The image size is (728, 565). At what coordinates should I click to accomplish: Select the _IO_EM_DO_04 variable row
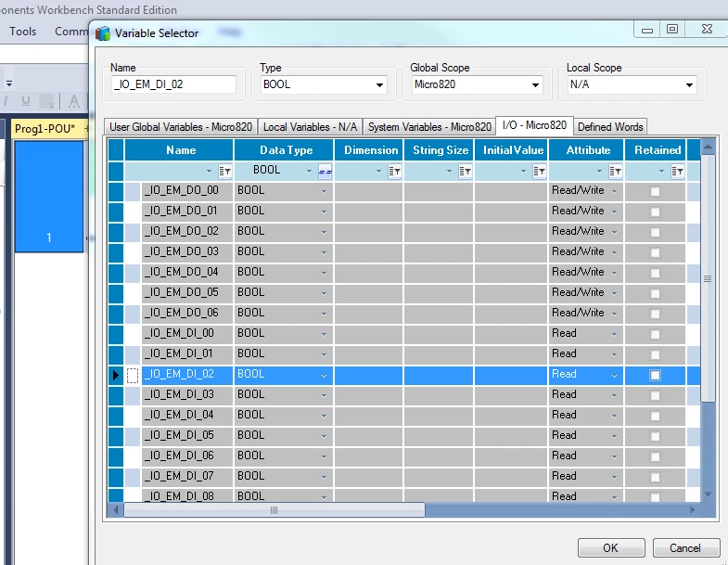[x=404, y=273]
